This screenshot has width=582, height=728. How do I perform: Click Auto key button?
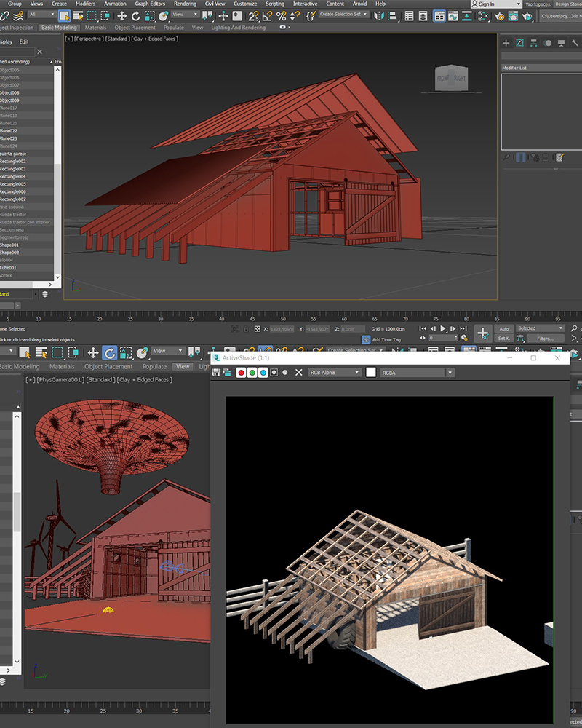(x=504, y=329)
